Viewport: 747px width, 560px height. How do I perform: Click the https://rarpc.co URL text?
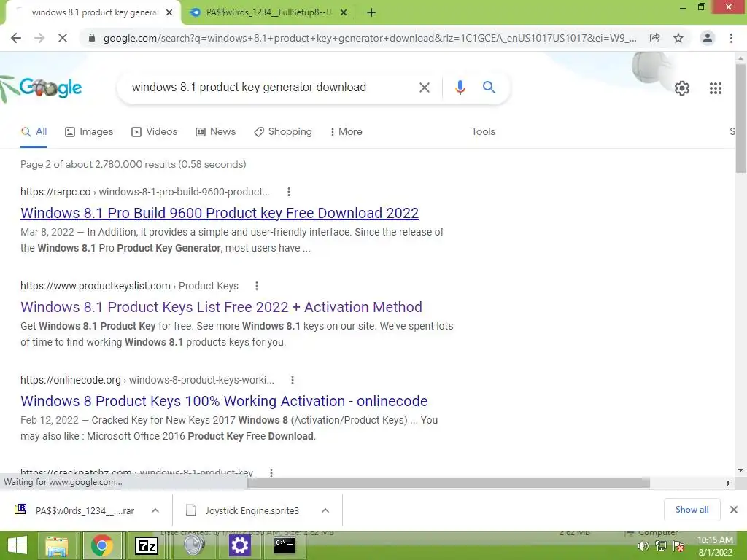[x=55, y=192]
